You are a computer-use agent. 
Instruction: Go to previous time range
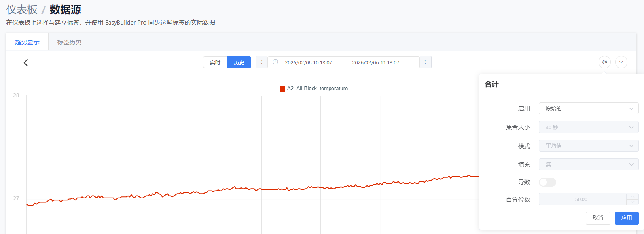pos(261,62)
